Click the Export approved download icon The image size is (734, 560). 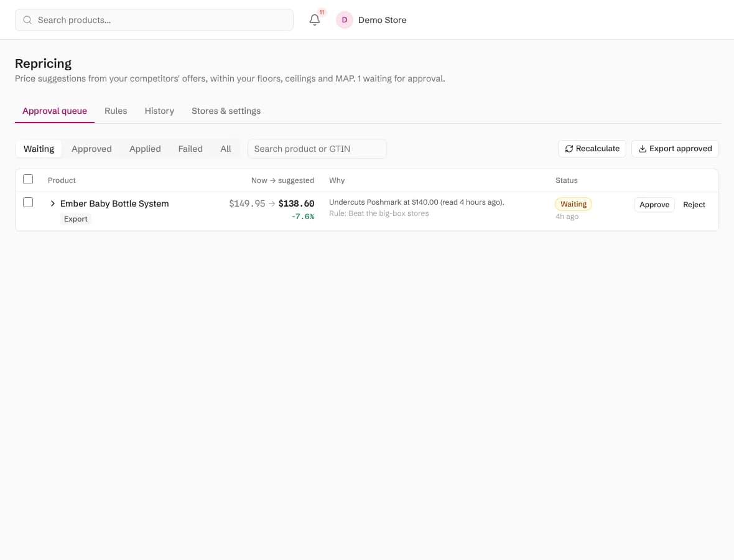(642, 149)
